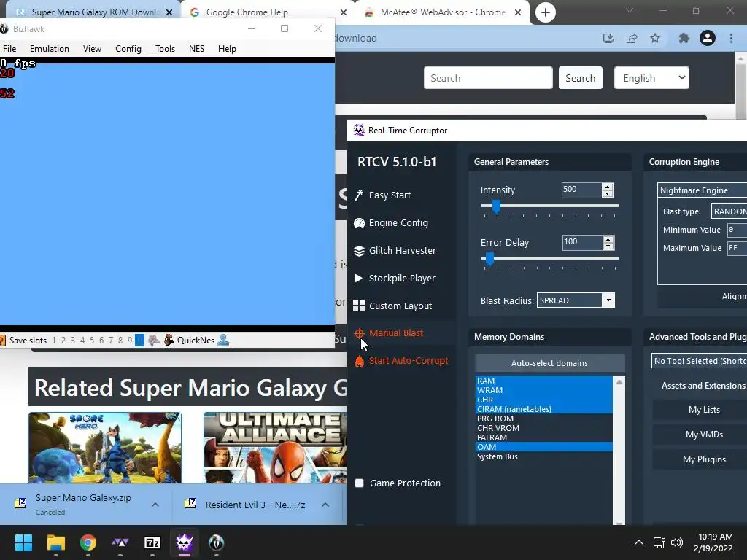Open File Explorer from taskbar

tap(55, 542)
